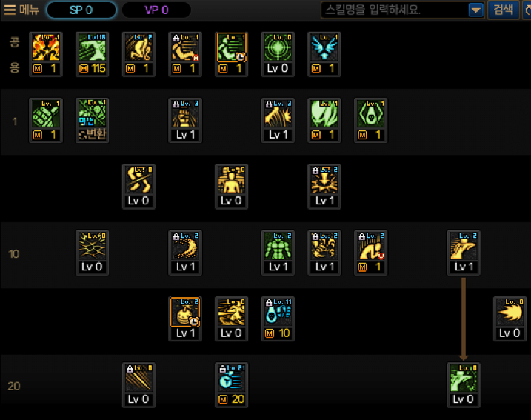Click the blue wings skill icon
The height and width of the screenshot is (420, 531).
324,47
